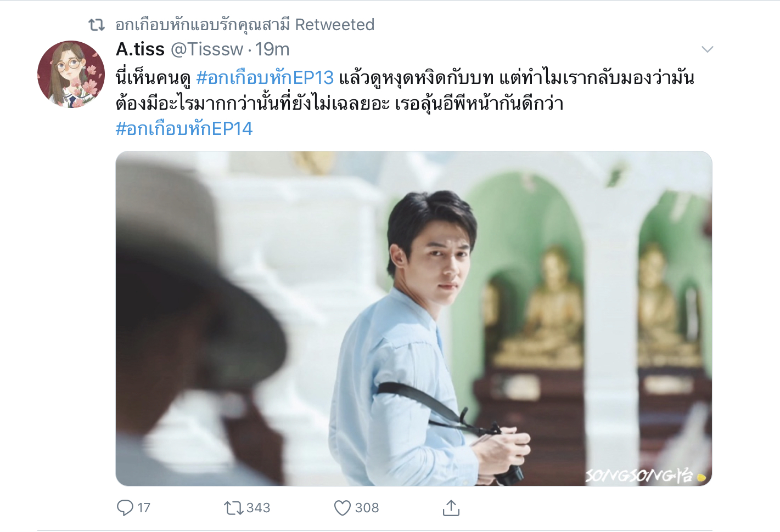Retweet this tweet via the arrows icon
The height and width of the screenshot is (532, 780).
point(234,508)
